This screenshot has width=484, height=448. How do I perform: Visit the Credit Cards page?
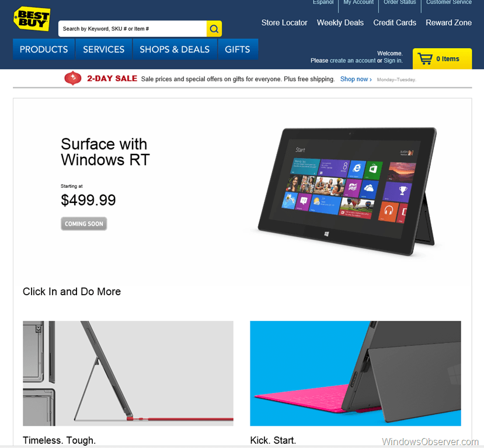pyautogui.click(x=395, y=23)
